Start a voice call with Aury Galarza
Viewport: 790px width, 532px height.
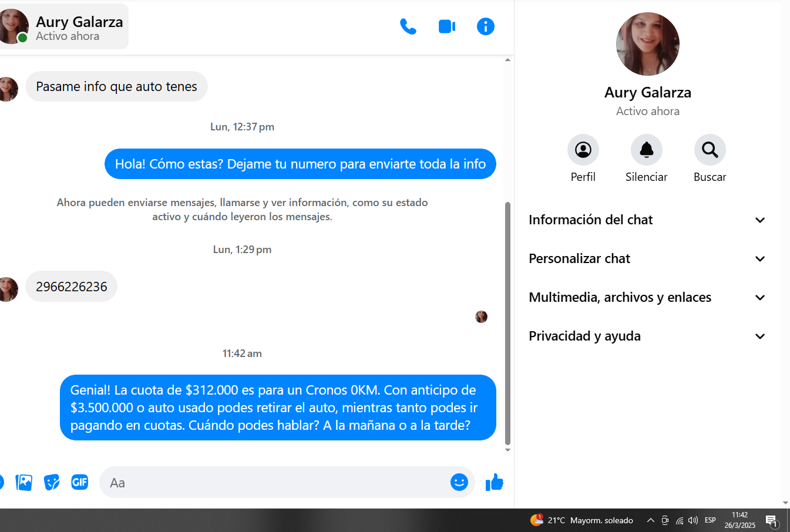(408, 26)
